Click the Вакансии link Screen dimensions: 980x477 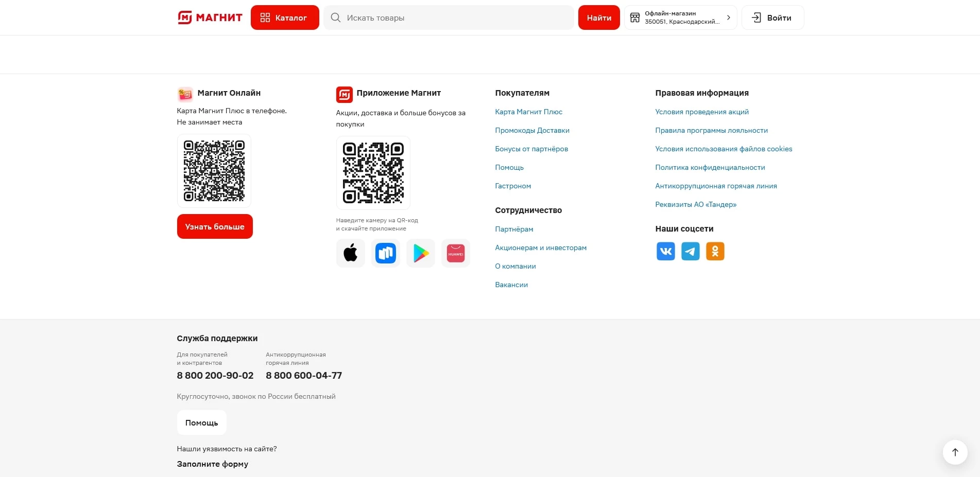point(511,285)
